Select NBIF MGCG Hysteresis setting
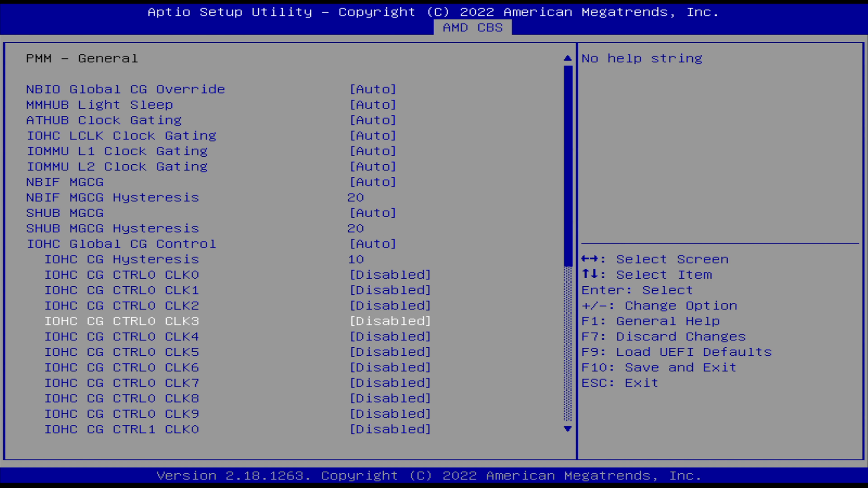The image size is (868, 488). point(113,197)
